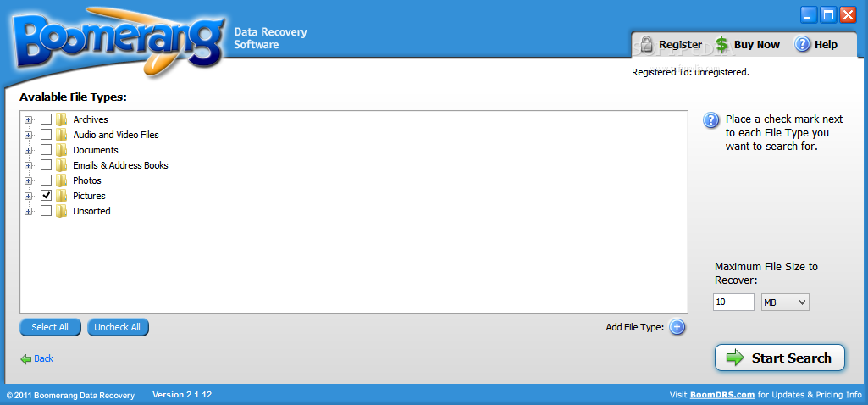The width and height of the screenshot is (868, 405).
Task: Select the Documents tree label
Action: point(96,150)
